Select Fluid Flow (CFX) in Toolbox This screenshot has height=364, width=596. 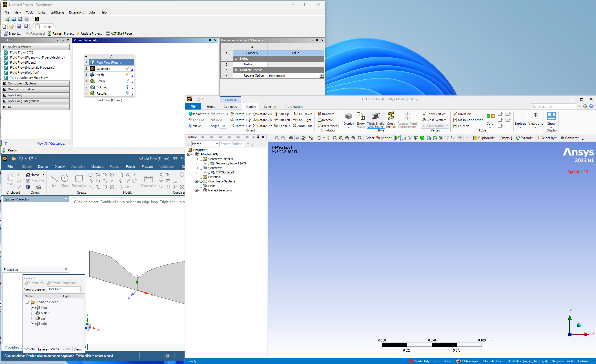21,52
